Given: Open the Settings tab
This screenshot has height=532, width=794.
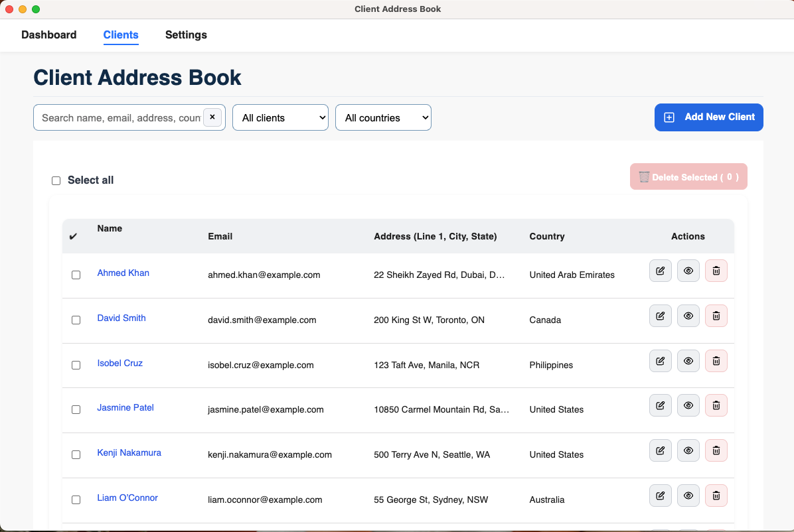Looking at the screenshot, I should click(186, 35).
